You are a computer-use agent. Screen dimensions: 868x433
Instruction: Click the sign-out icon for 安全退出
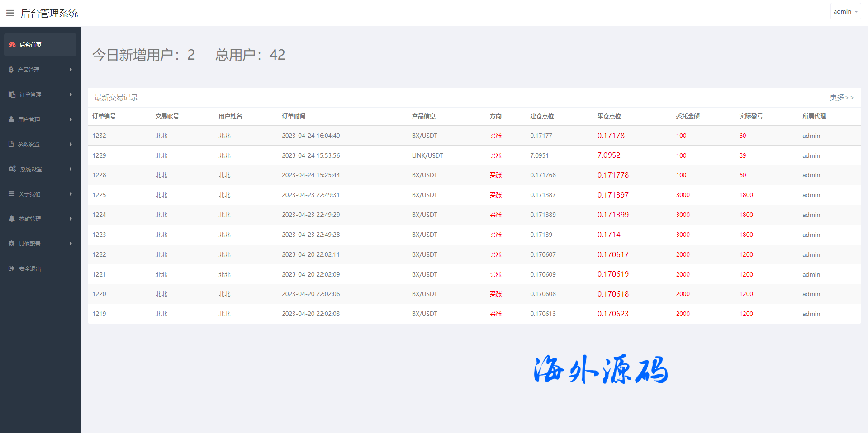pos(12,268)
